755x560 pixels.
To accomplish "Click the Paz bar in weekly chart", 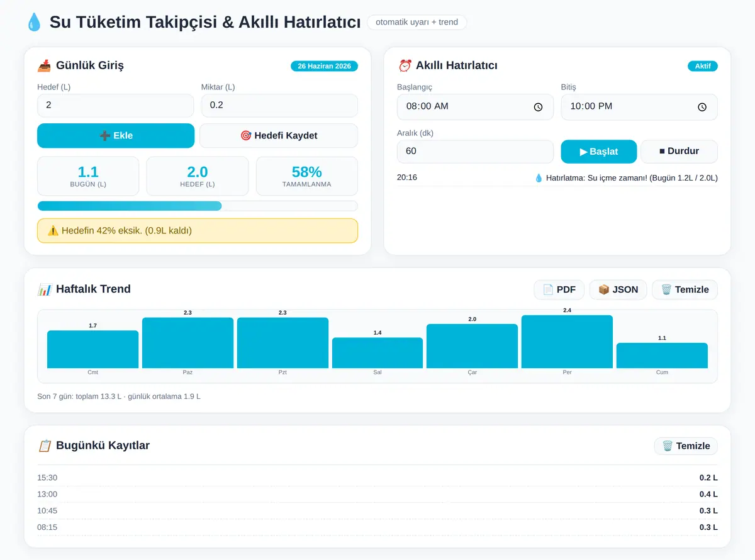I will coord(187,343).
